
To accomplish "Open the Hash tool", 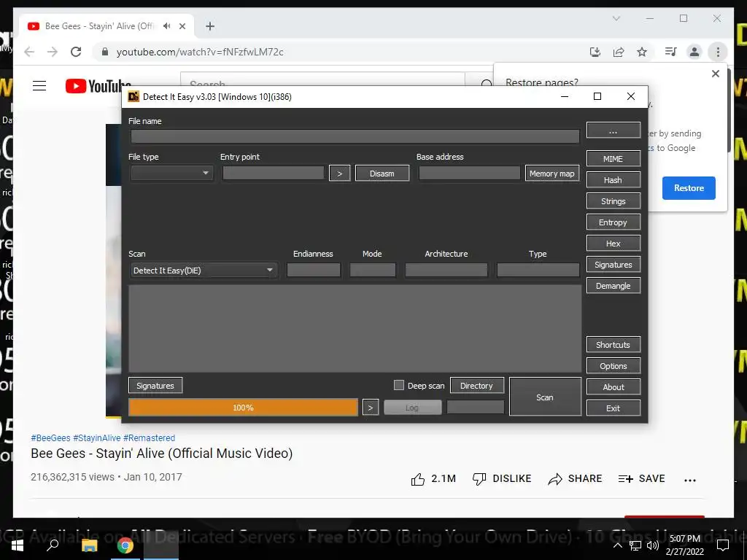I will click(613, 180).
